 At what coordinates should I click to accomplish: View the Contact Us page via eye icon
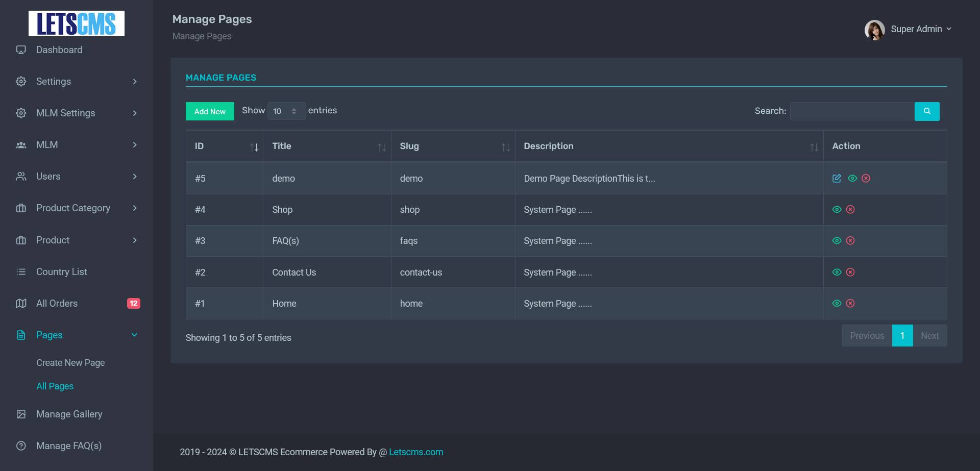point(837,272)
